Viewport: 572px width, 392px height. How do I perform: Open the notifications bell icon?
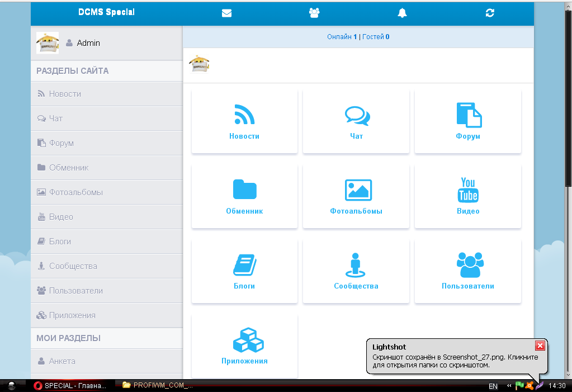[x=402, y=13]
